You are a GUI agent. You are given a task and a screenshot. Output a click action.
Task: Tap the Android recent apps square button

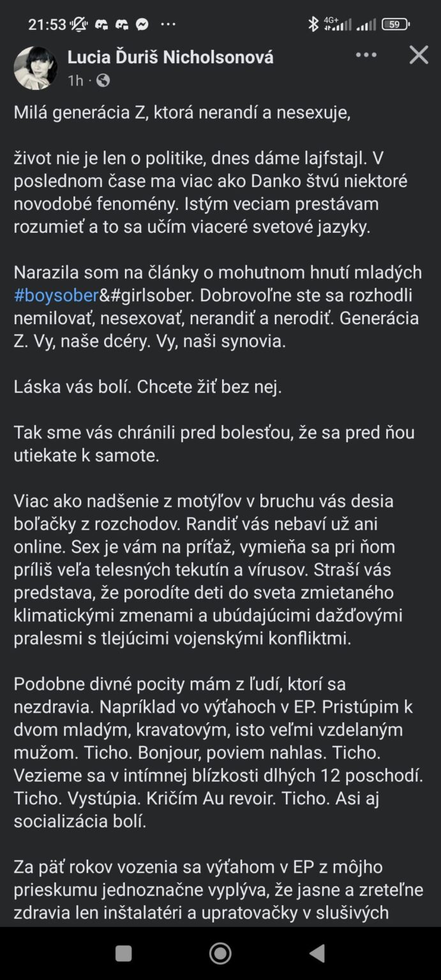pyautogui.click(x=123, y=953)
